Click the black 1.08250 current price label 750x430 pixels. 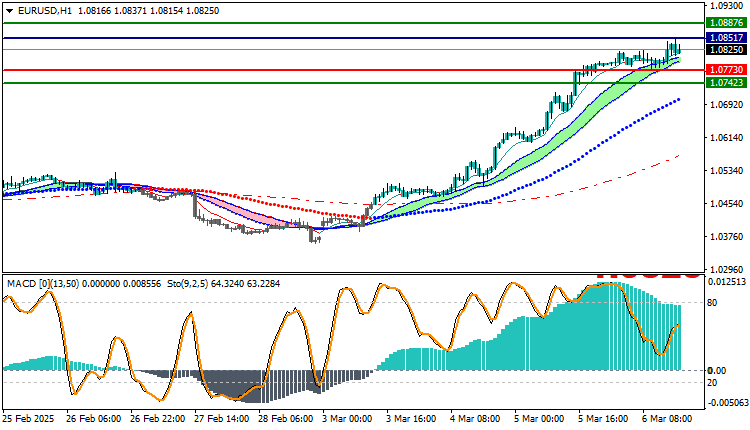pyautogui.click(x=726, y=50)
